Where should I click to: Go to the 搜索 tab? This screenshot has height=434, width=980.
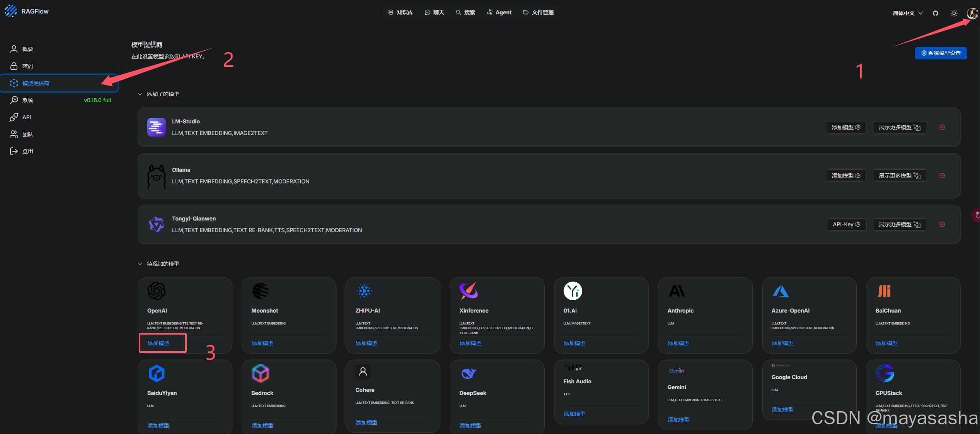(x=465, y=12)
